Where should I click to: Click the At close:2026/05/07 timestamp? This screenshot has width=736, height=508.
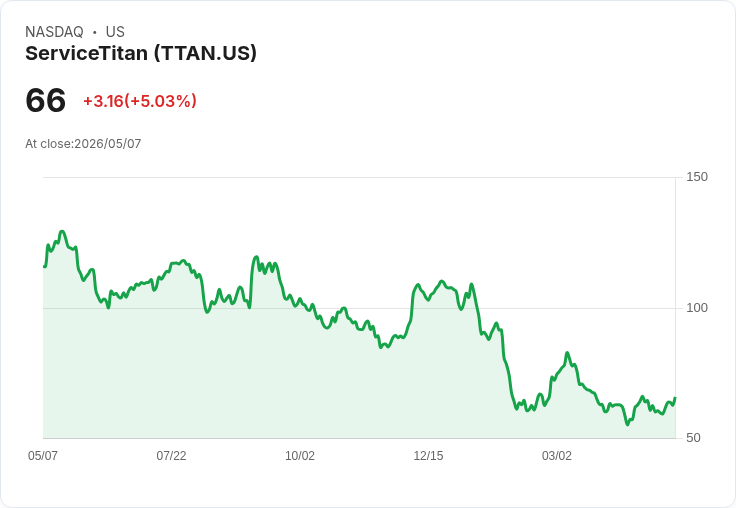point(83,144)
